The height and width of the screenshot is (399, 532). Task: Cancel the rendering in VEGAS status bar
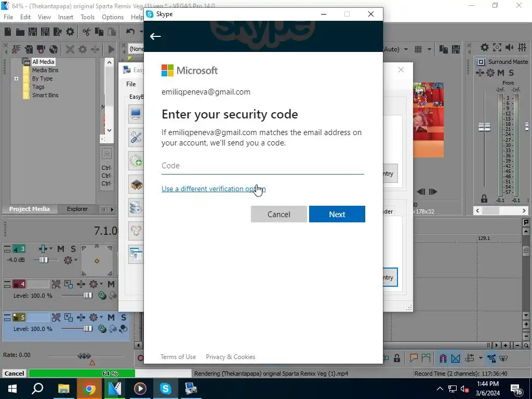[x=14, y=374]
